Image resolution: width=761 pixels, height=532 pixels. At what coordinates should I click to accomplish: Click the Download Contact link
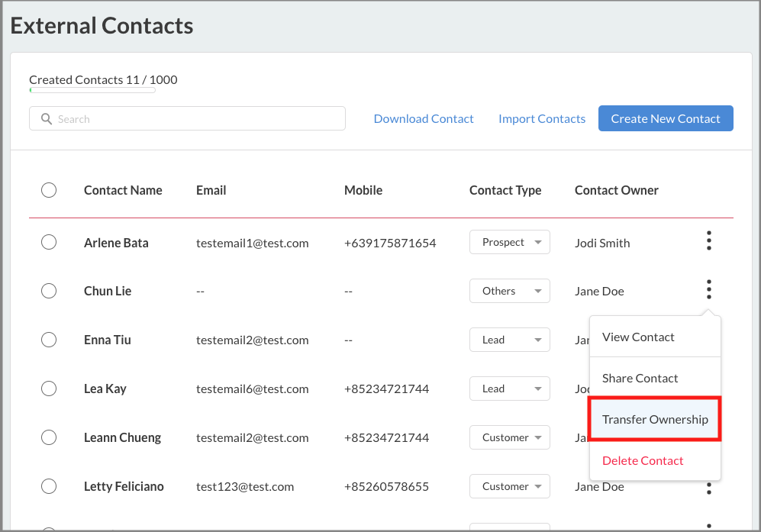pyautogui.click(x=423, y=119)
